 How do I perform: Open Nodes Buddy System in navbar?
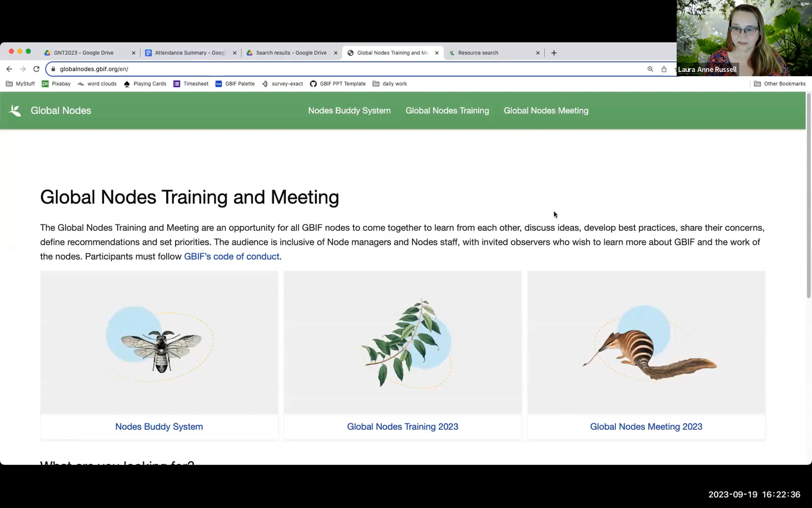point(349,111)
